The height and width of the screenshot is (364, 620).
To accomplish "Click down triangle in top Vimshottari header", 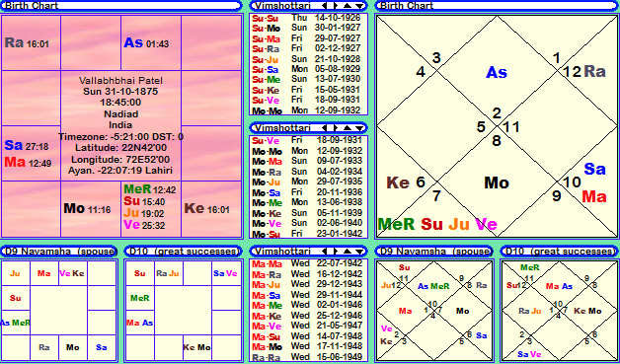I will (x=359, y=6).
